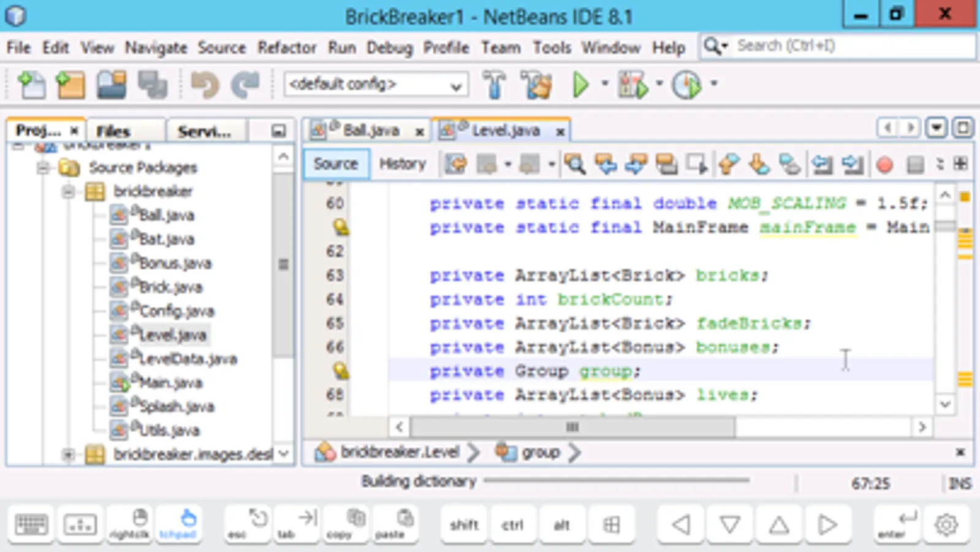Click Next Bookmark editor icon
This screenshot has width=980, height=552.
[x=759, y=164]
